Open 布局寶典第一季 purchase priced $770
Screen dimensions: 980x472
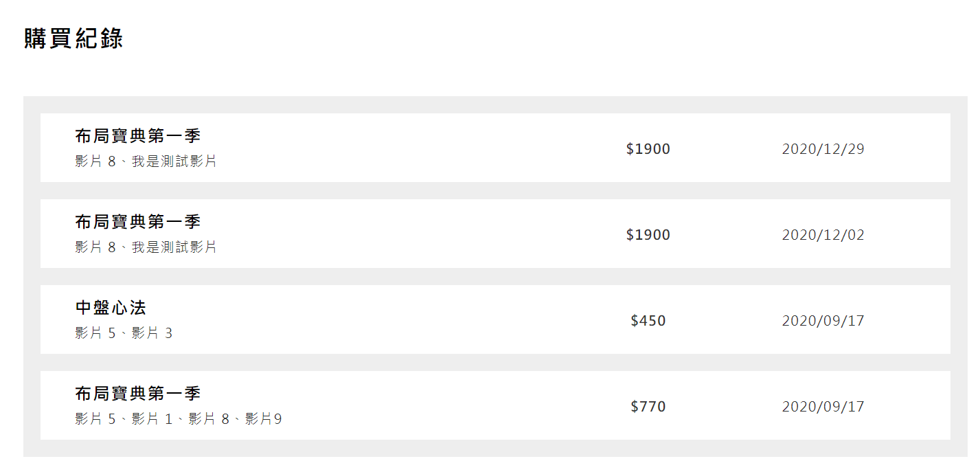[137, 394]
